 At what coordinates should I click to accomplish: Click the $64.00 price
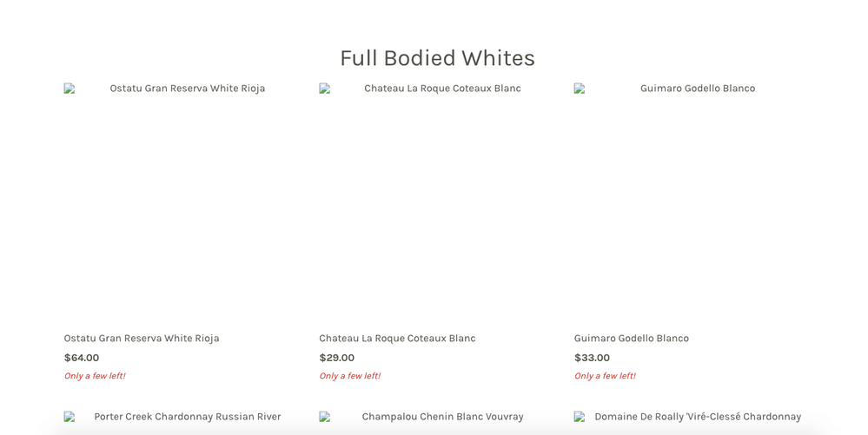[x=82, y=358]
